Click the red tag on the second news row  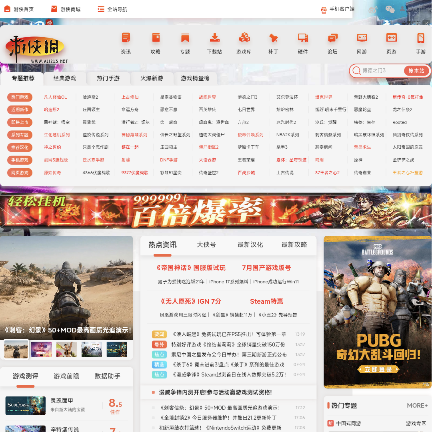(159, 344)
